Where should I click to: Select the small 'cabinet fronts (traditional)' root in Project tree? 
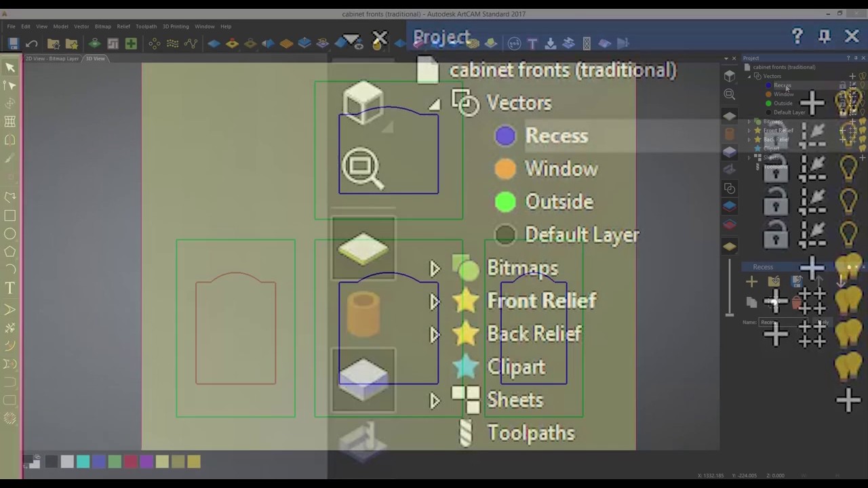(x=784, y=67)
